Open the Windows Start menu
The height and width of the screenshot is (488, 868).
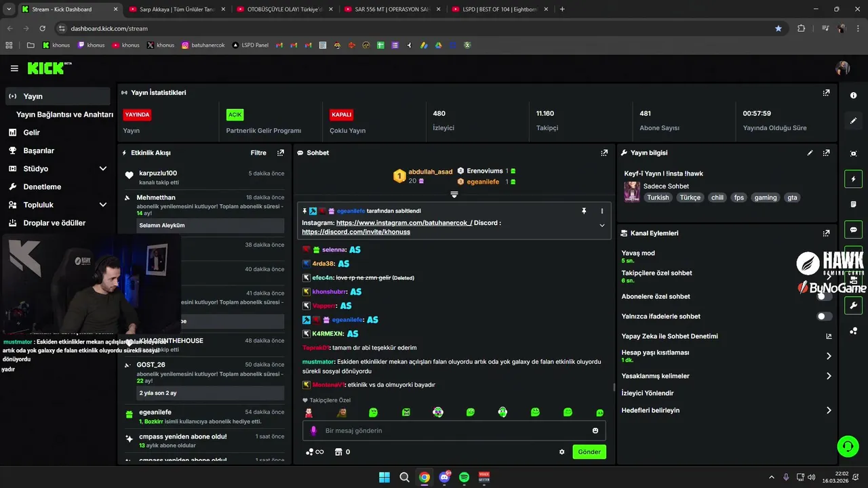pyautogui.click(x=384, y=477)
